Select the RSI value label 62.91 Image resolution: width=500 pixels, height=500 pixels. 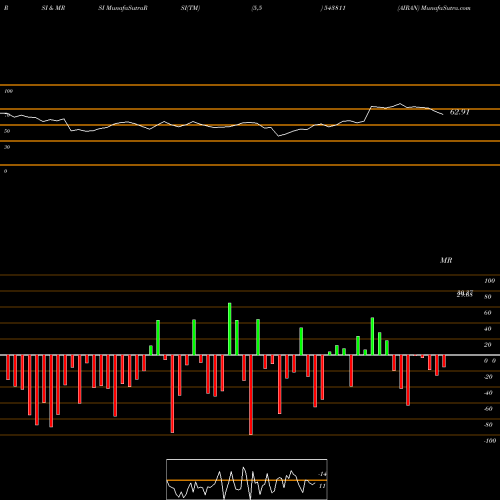click(x=460, y=112)
